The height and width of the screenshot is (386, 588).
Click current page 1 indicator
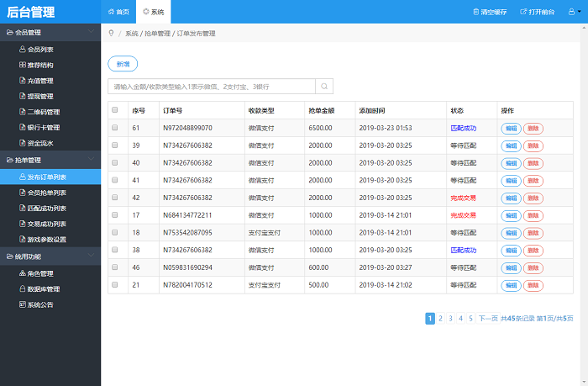430,319
